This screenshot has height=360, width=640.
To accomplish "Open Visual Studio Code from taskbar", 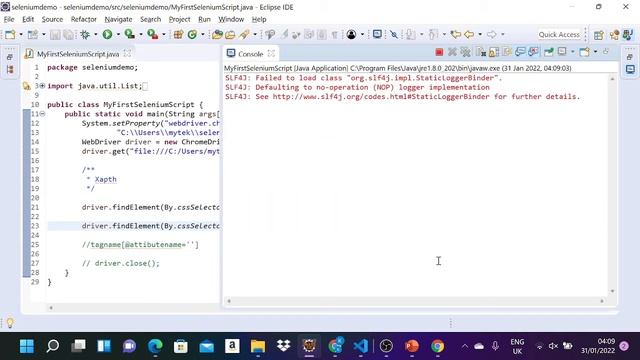I will click(361, 346).
